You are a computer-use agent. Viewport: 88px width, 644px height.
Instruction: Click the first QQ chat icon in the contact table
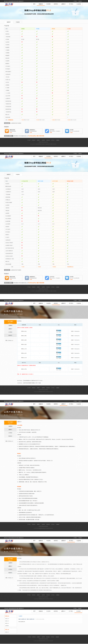pos(59,330)
